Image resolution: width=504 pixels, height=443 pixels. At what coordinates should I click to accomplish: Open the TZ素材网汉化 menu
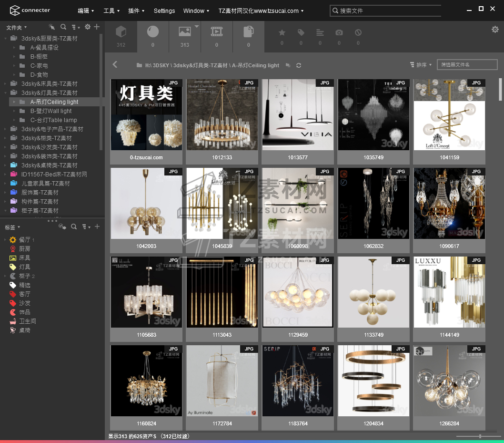pyautogui.click(x=261, y=10)
